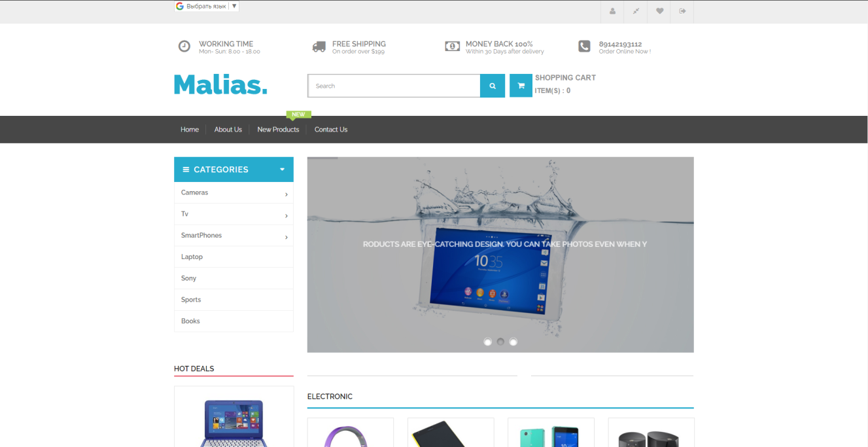Focus the Search input field
This screenshot has width=868, height=447.
click(x=394, y=86)
